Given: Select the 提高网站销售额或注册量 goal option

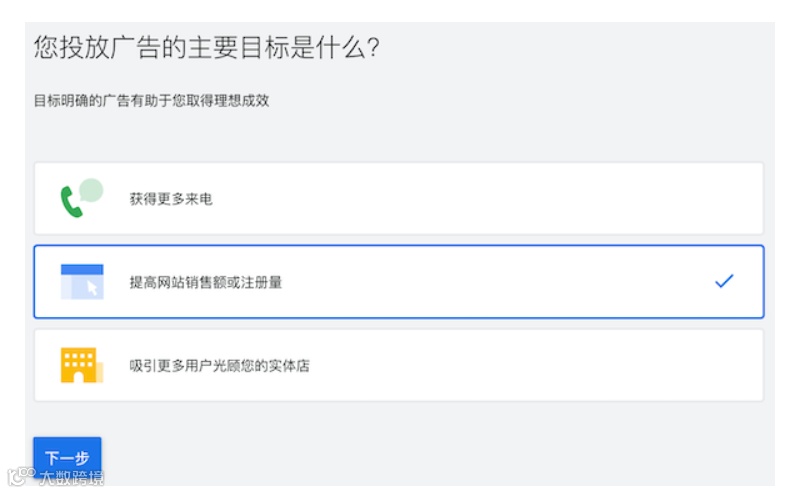Looking at the screenshot, I should pyautogui.click(x=398, y=282).
